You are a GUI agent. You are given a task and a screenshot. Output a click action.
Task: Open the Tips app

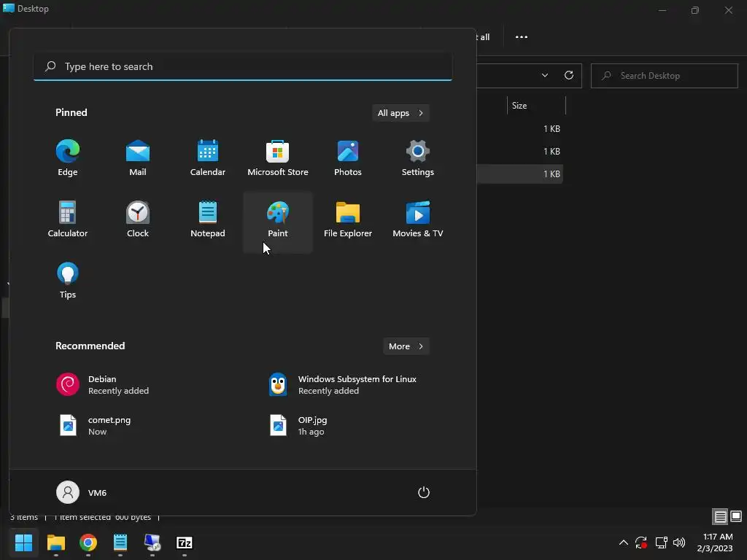[68, 281]
